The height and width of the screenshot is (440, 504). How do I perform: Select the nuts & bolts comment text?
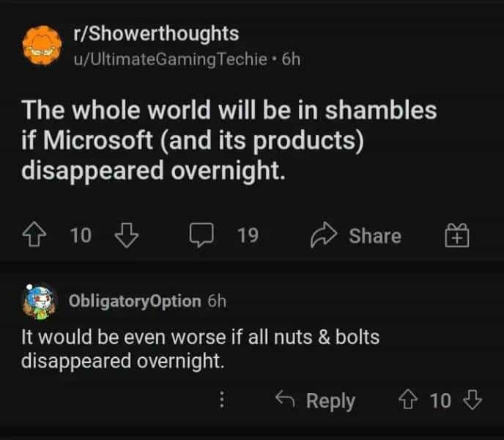(x=199, y=349)
